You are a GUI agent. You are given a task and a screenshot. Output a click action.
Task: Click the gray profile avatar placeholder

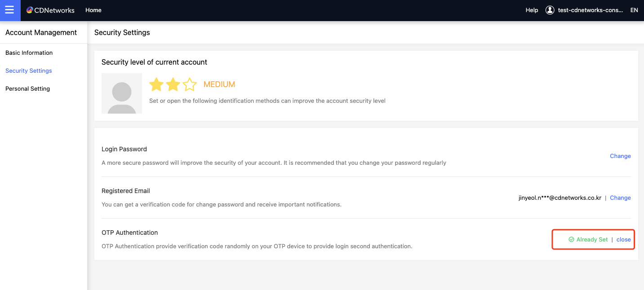(x=122, y=93)
